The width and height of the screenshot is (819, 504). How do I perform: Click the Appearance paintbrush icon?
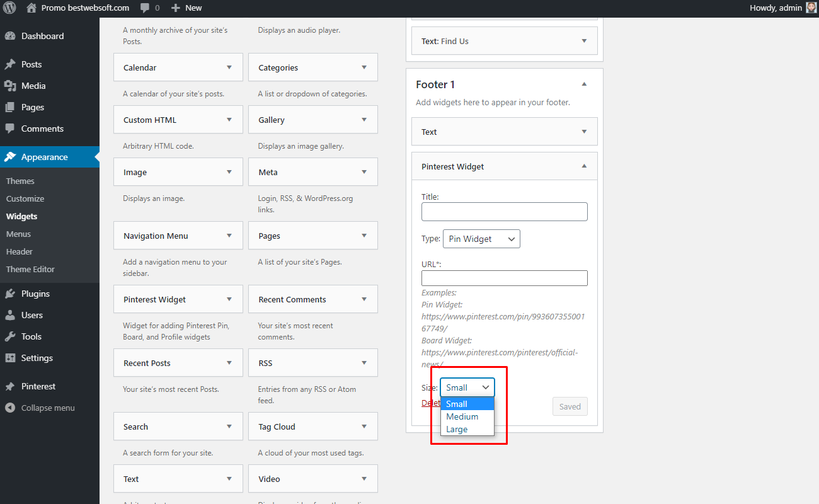[10, 157]
